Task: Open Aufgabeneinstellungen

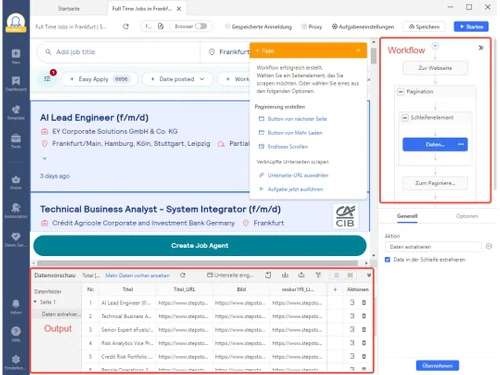Action: click(363, 27)
